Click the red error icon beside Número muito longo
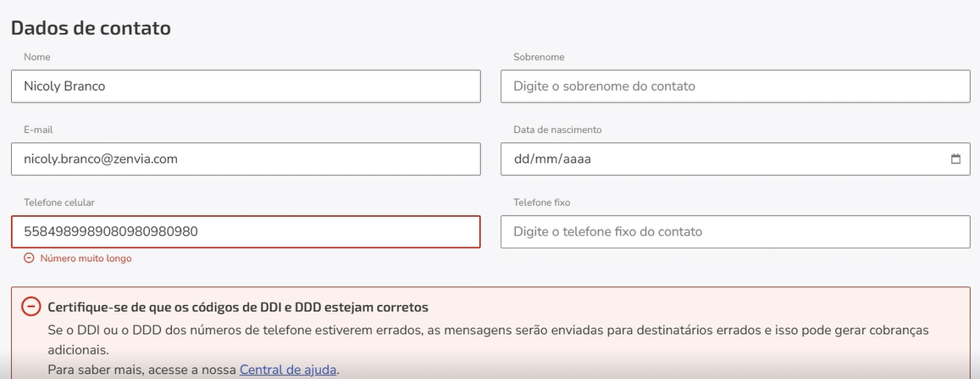The image size is (980, 379). (28, 259)
